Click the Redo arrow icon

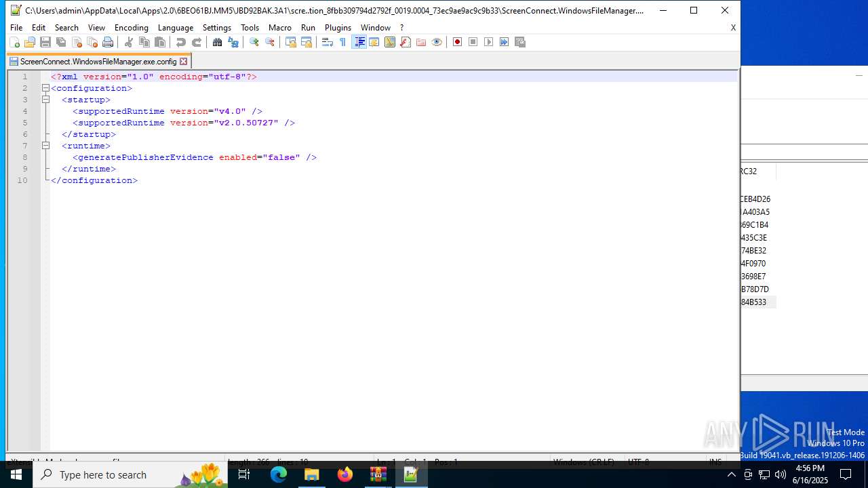point(197,42)
